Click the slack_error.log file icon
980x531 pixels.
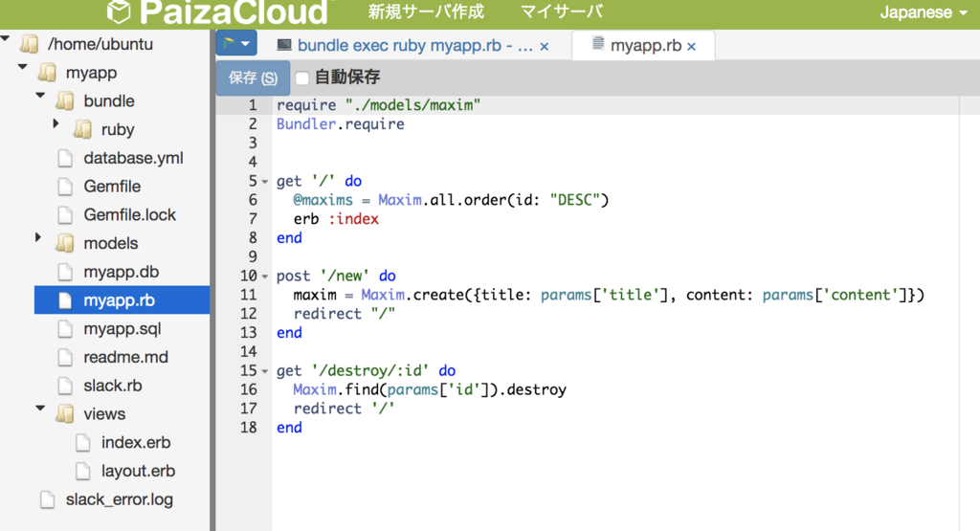click(x=48, y=499)
